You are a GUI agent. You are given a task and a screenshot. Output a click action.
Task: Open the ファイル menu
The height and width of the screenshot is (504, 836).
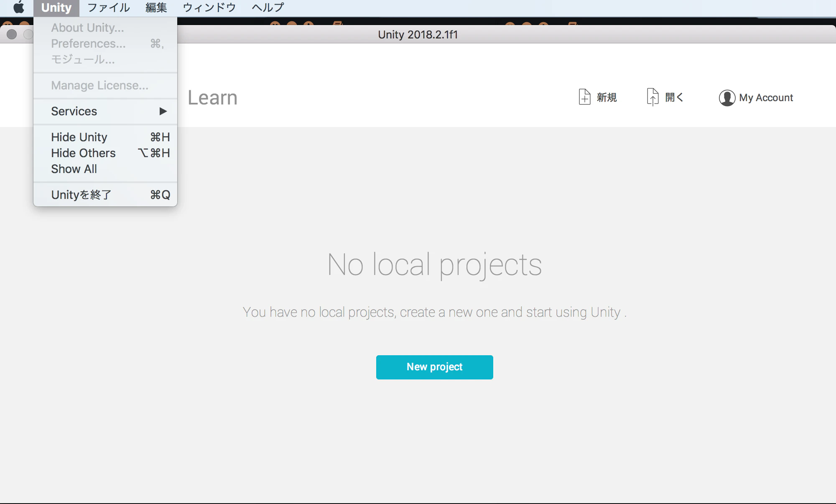109,8
